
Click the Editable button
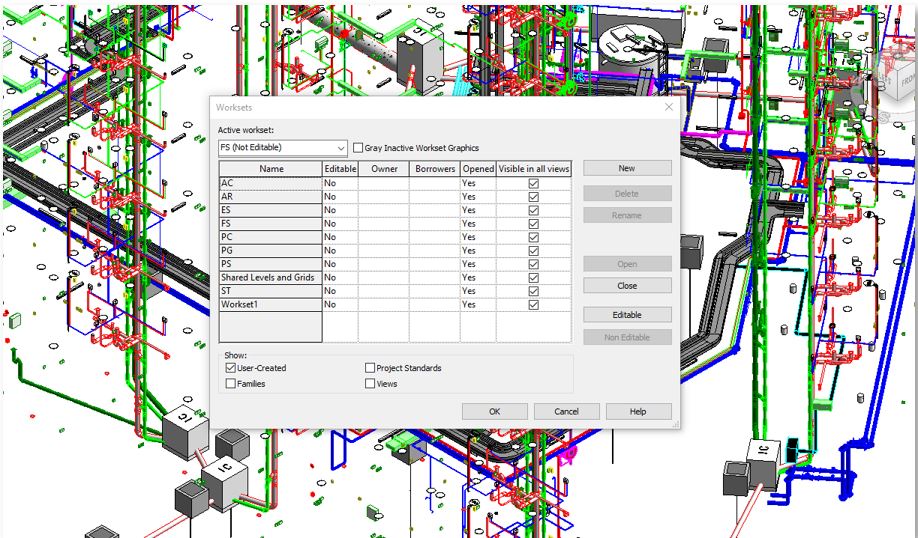(x=627, y=315)
